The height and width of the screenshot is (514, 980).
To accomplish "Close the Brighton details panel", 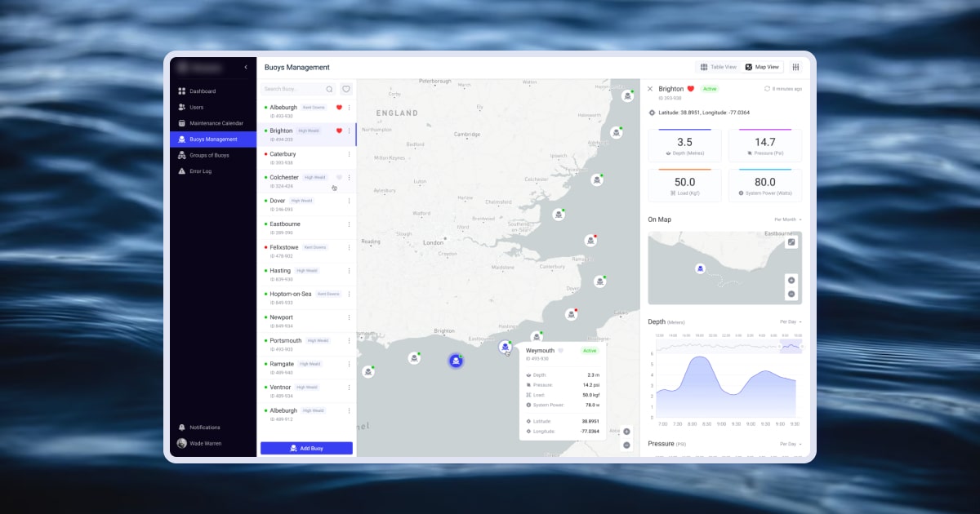I will point(649,88).
